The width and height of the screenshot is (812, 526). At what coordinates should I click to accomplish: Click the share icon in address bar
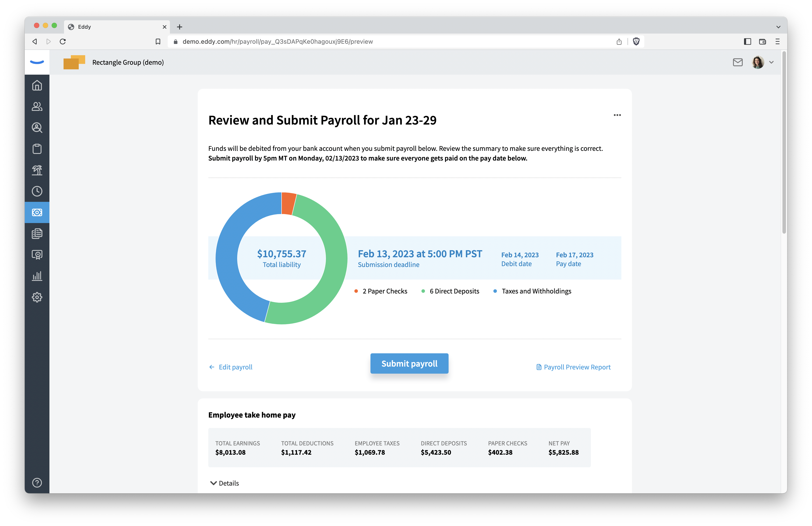pyautogui.click(x=619, y=41)
